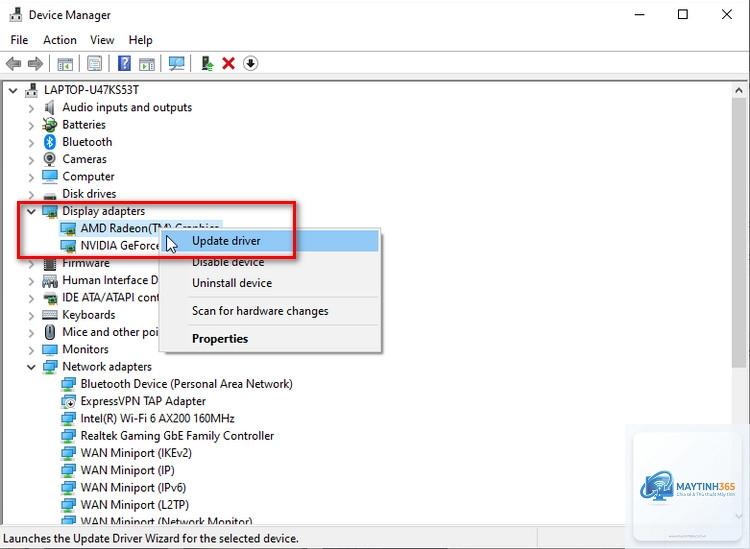Expand the Batteries category

click(x=31, y=125)
